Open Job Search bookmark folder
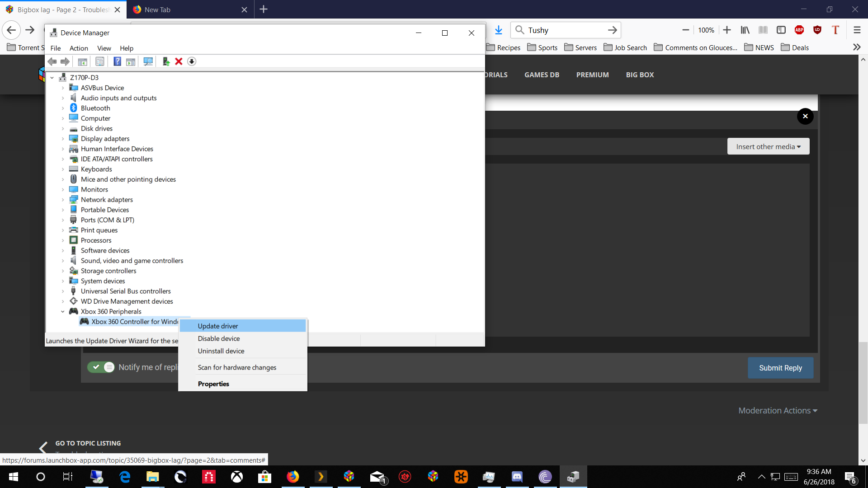The width and height of the screenshot is (868, 488). 625,47
